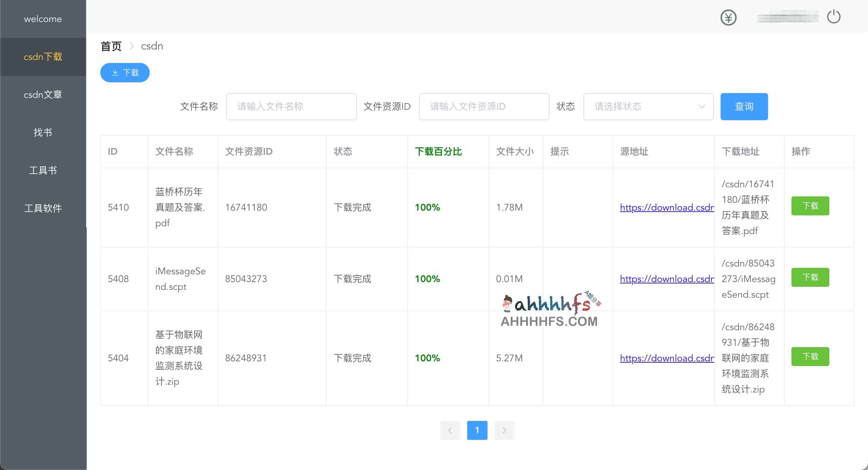Click the 请输入文件资源ID input field
Viewport: 868px width, 470px height.
[x=484, y=106]
